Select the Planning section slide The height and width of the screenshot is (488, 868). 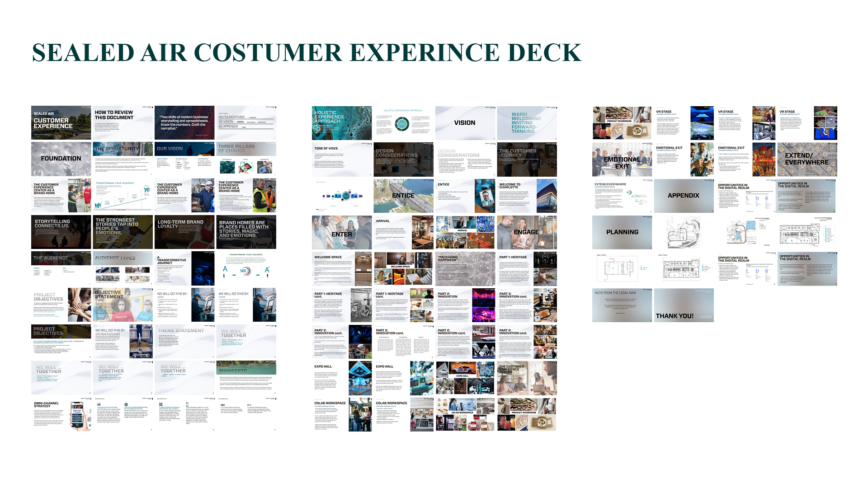pyautogui.click(x=622, y=232)
